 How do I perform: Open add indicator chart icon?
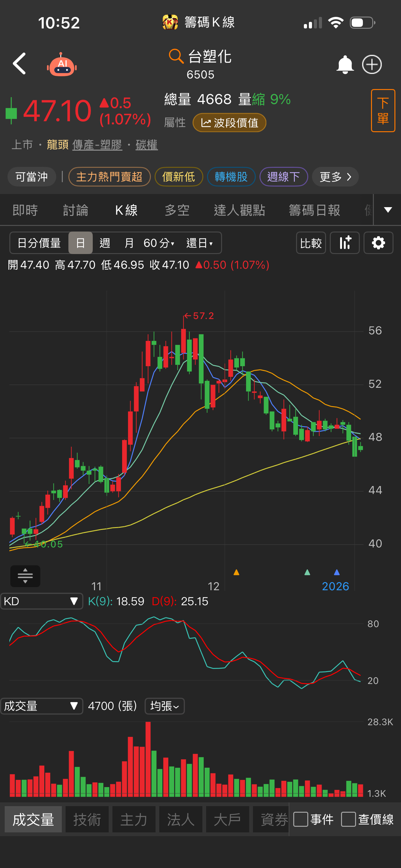tap(345, 243)
